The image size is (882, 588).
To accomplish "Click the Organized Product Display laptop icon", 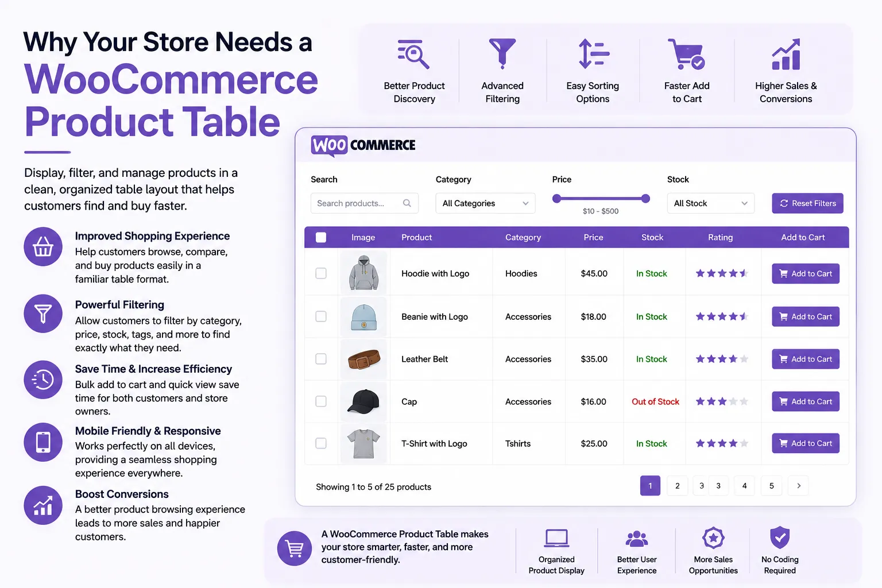I will coord(556,538).
